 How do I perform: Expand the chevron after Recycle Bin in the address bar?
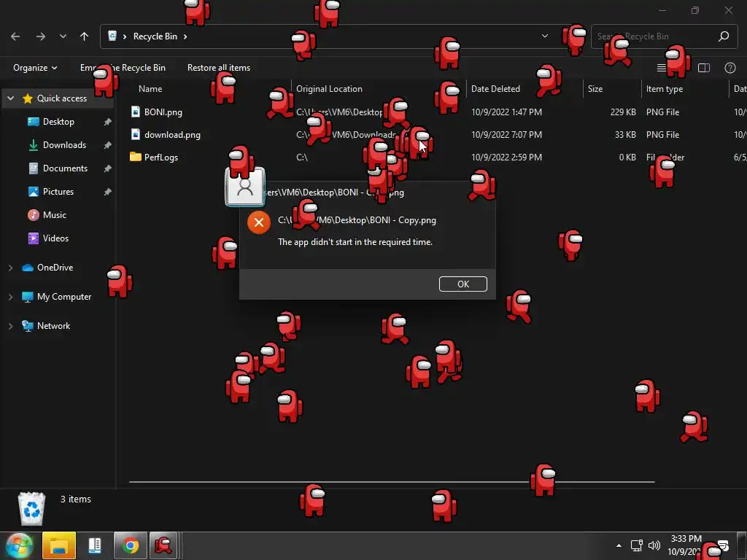185,36
